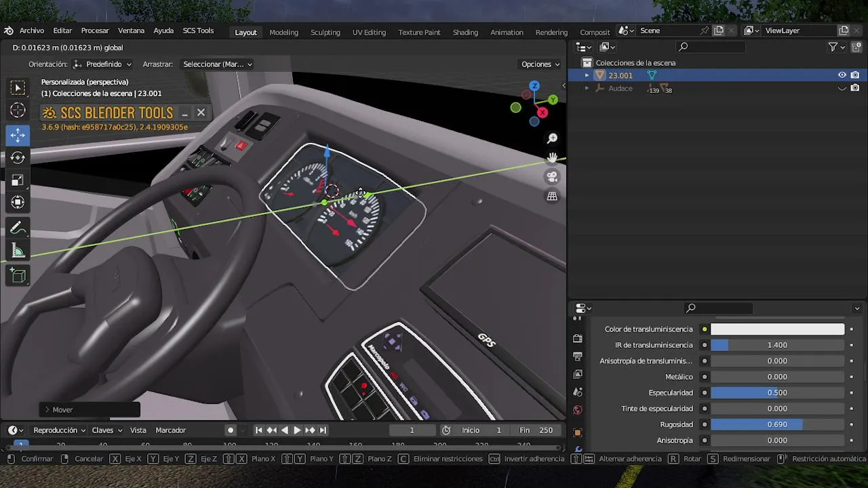Open the Arrastrar Seleccionar dropdown
This screenshot has height=488, width=868.
(218, 64)
